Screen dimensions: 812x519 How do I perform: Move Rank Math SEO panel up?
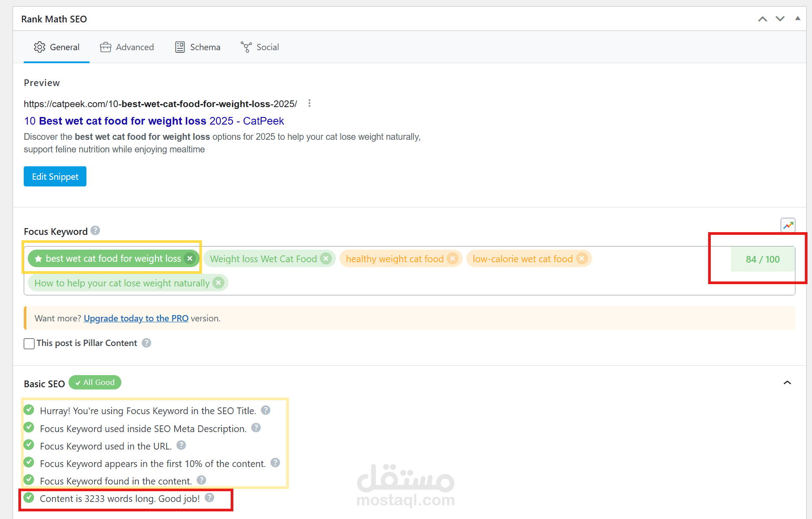763,19
